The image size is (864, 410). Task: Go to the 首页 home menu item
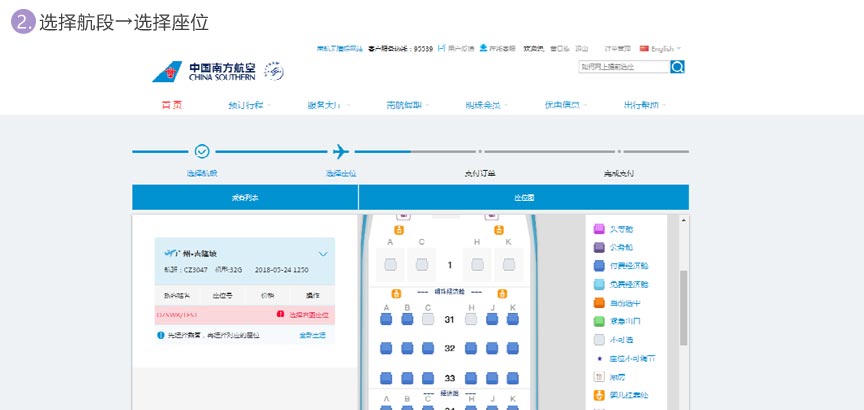click(172, 104)
